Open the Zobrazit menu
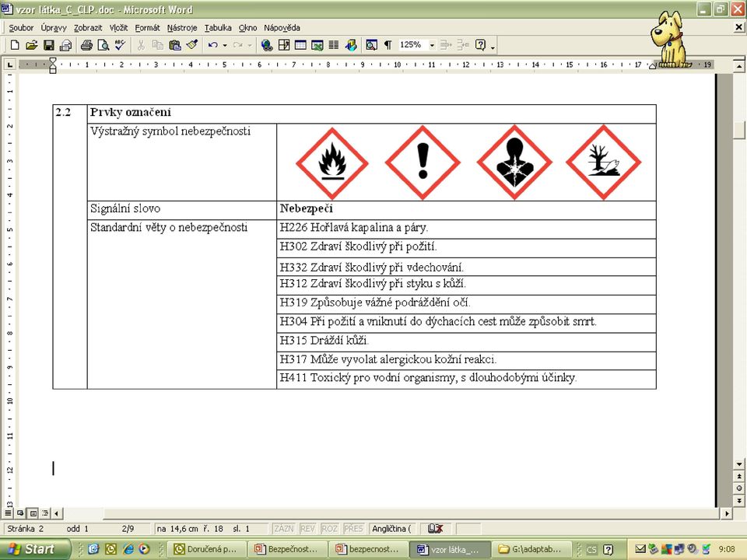Screen dimensions: 747x560 tap(88, 28)
